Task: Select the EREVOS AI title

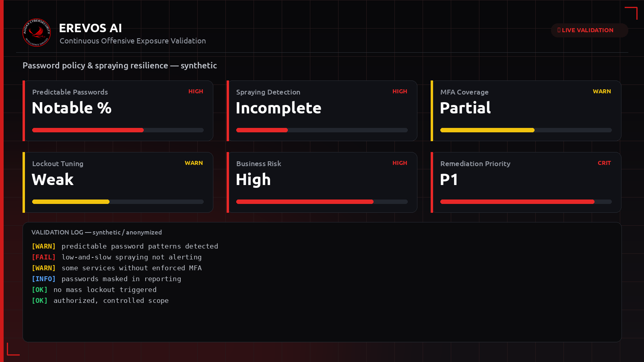Action: click(91, 28)
